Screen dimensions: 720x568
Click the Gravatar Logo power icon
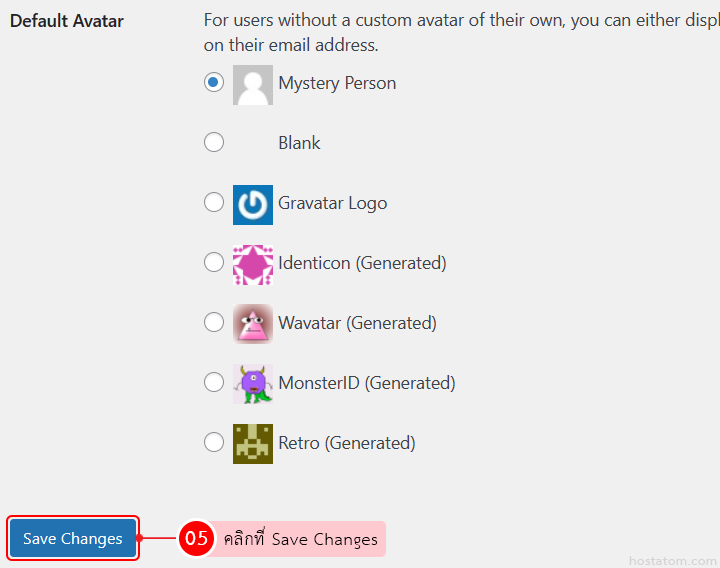(252, 204)
